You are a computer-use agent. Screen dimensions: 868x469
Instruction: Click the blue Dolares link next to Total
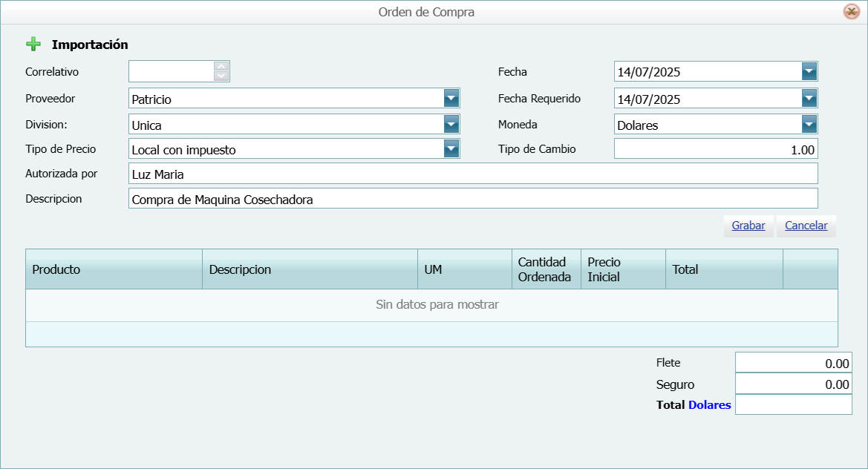tap(709, 404)
